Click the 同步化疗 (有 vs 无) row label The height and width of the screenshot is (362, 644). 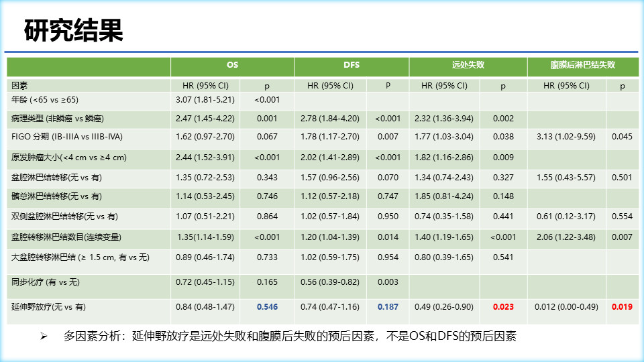pyautogui.click(x=46, y=282)
